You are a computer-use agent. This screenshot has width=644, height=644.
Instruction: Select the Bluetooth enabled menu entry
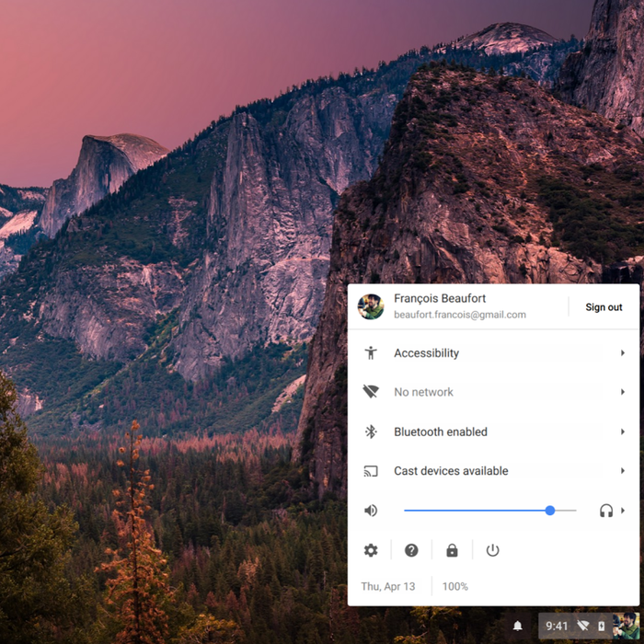click(x=441, y=431)
